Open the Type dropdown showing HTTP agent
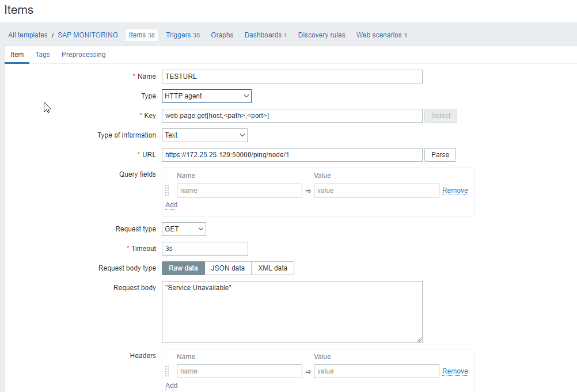This screenshot has width=577, height=392. (x=207, y=96)
